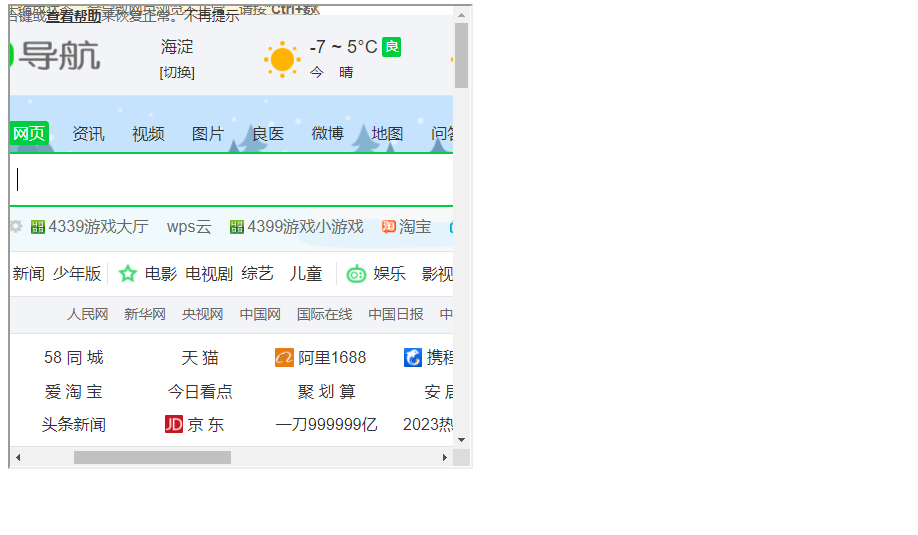Open the 新闻 category link

point(29,273)
